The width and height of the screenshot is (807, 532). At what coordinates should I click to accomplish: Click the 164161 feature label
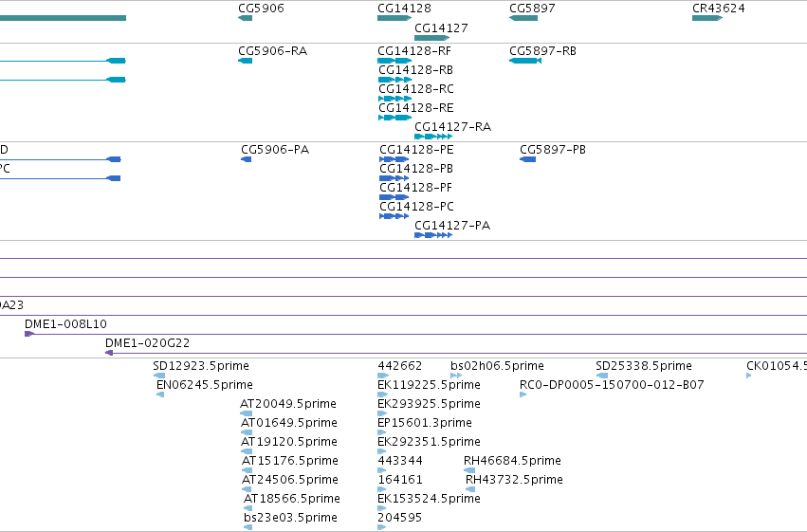point(400,480)
